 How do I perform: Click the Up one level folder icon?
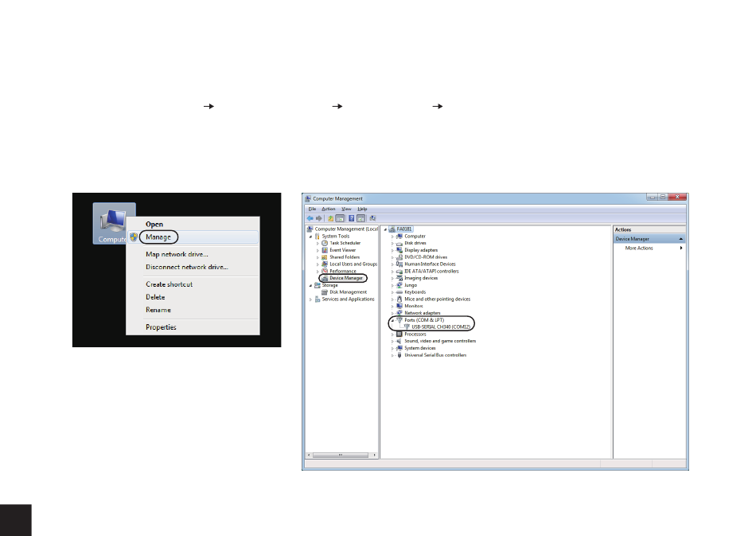pyautogui.click(x=331, y=218)
